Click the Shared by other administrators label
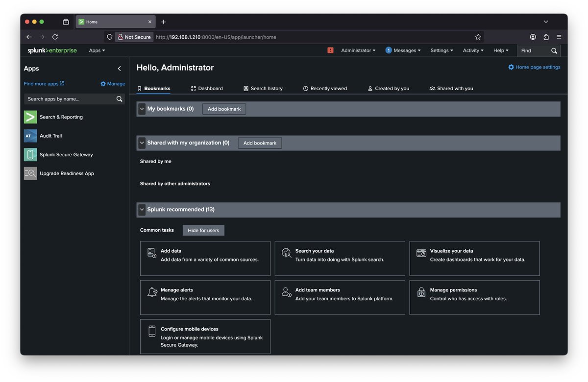 pyautogui.click(x=175, y=184)
